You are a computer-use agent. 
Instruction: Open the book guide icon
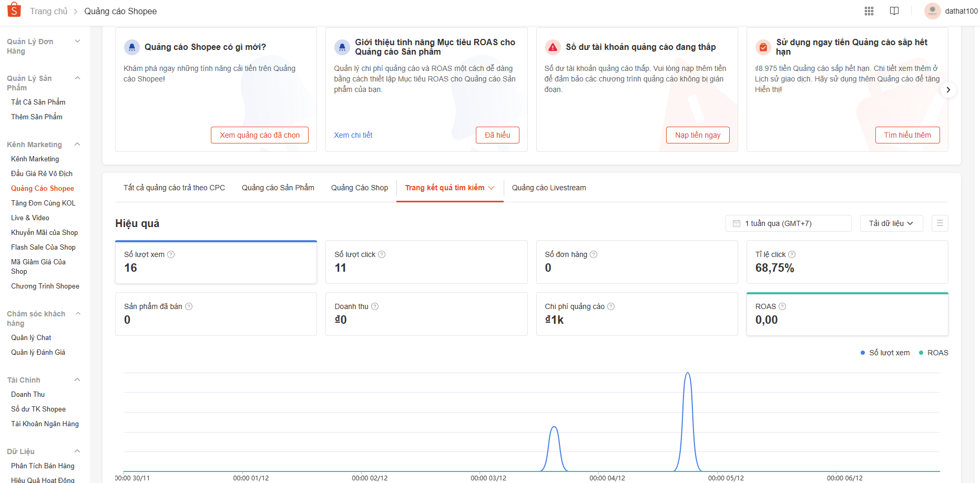tap(894, 11)
